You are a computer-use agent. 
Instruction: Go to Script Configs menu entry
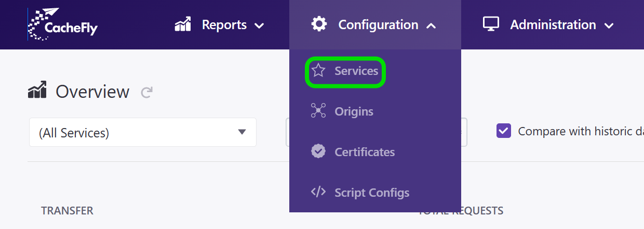click(x=372, y=193)
